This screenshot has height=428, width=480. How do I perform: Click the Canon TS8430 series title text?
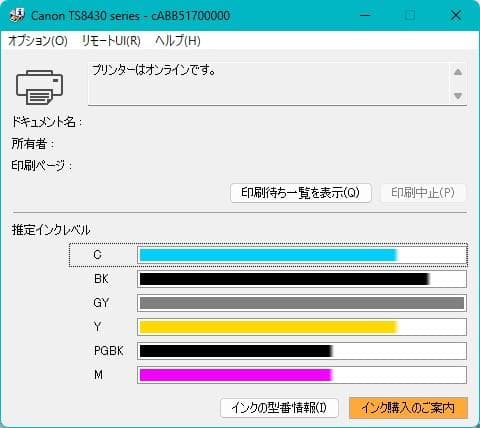point(130,16)
